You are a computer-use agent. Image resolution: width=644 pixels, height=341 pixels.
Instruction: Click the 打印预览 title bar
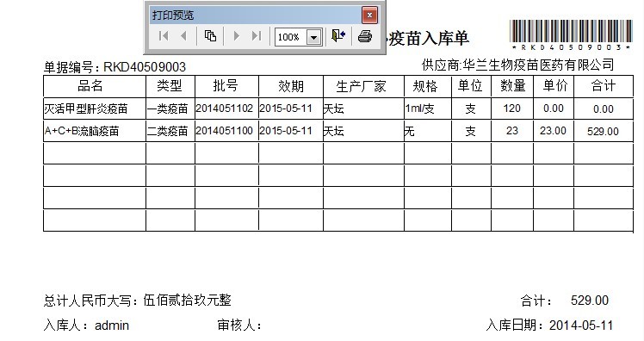point(255,15)
